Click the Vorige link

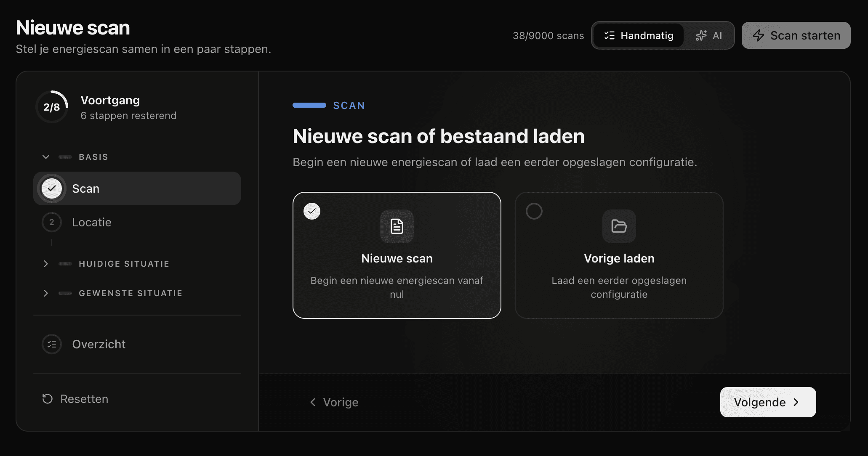click(x=334, y=402)
